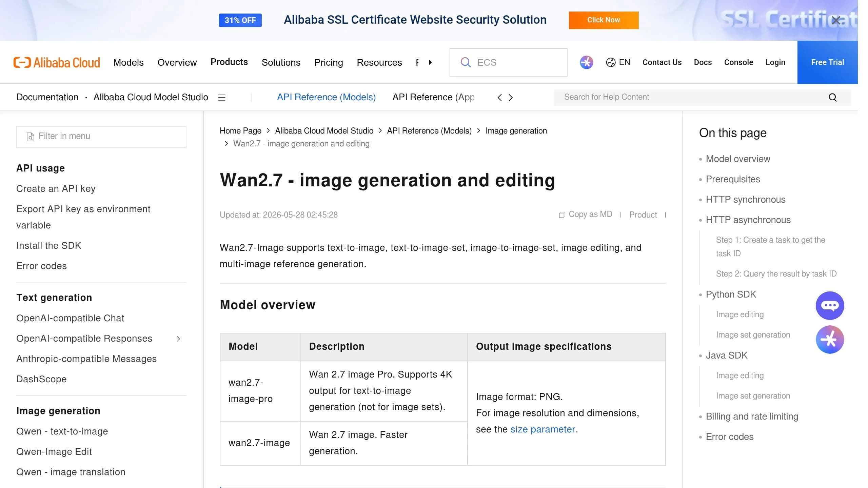The width and height of the screenshot is (868, 488).
Task: Go to API Reference (Models) breadcrumb
Action: coord(429,131)
